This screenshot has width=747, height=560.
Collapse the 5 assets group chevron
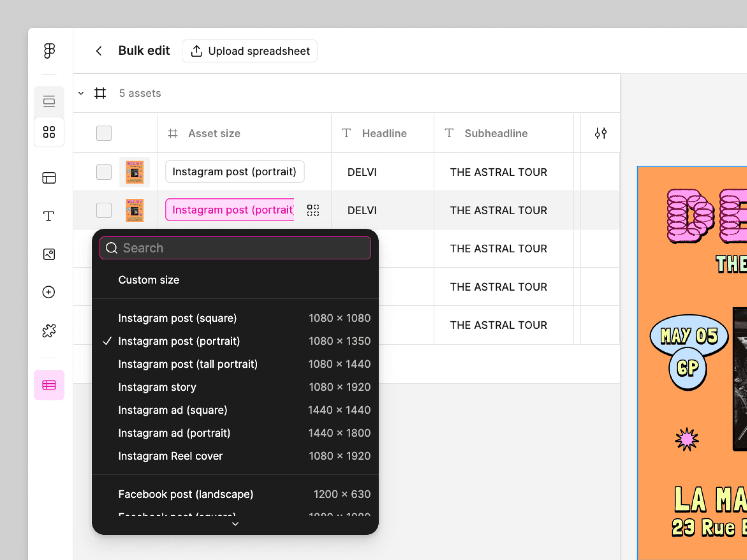tap(81, 93)
